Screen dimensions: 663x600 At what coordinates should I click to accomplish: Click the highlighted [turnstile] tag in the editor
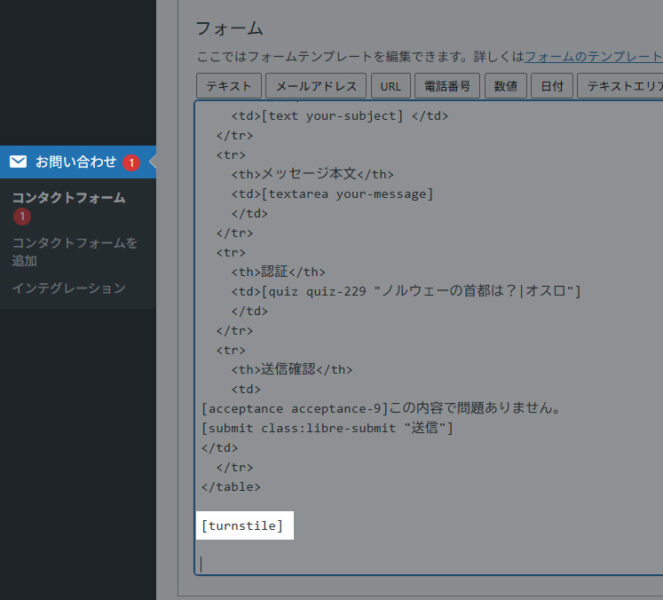tap(243, 525)
